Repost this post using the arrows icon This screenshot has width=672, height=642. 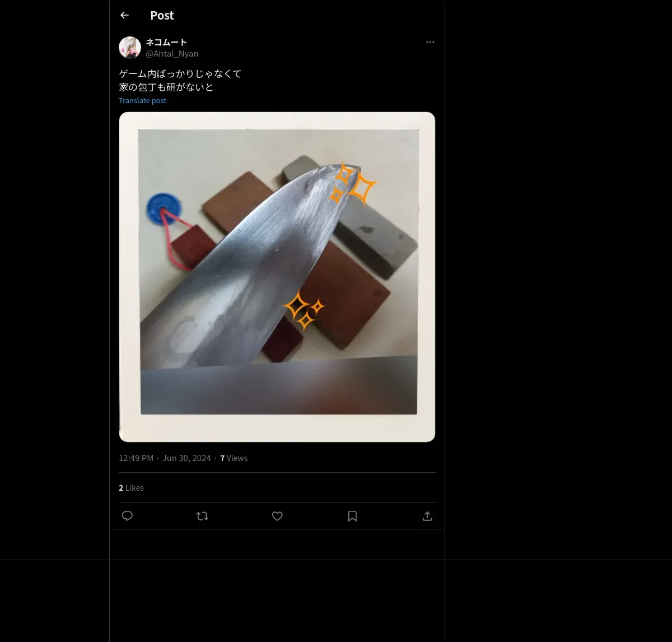coord(202,516)
